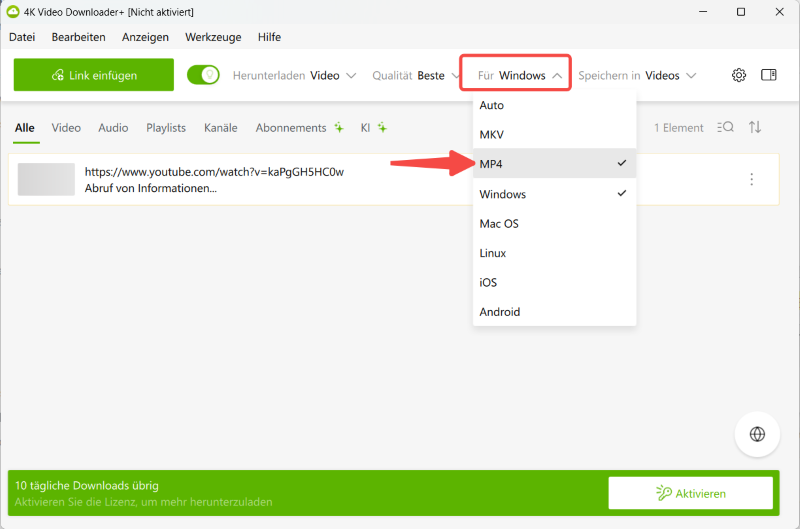Open the Anzeigen menu
The width and height of the screenshot is (800, 529).
tap(145, 37)
